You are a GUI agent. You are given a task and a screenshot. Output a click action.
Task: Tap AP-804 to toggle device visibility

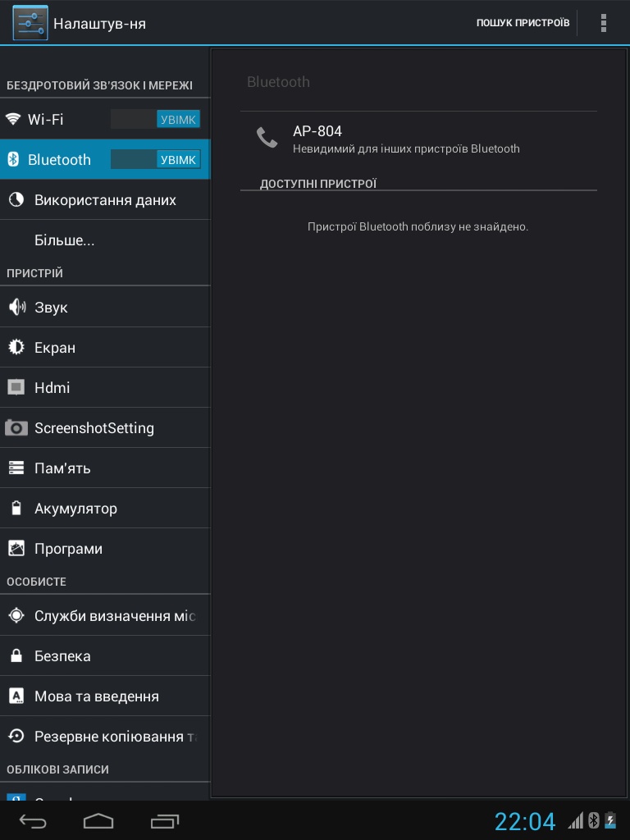[x=406, y=139]
